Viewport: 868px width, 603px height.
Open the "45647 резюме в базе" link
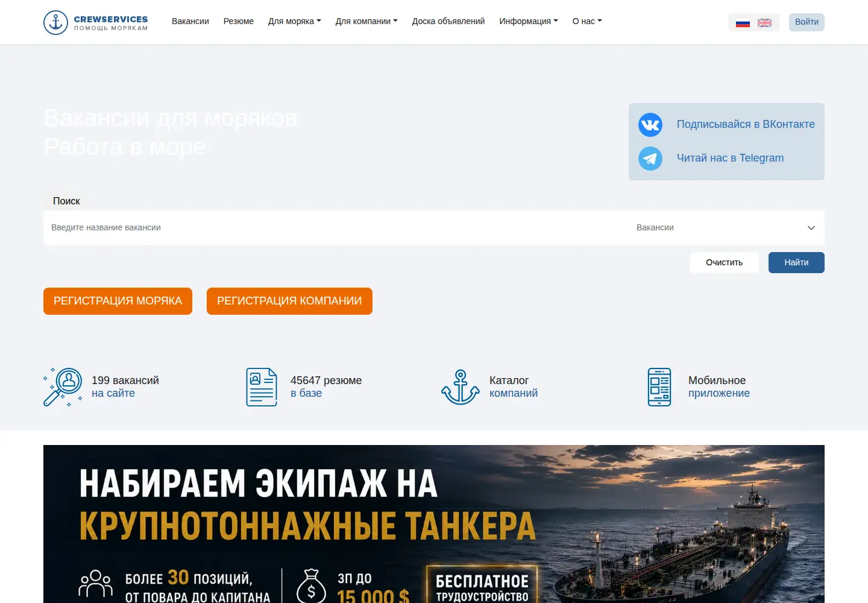point(326,387)
